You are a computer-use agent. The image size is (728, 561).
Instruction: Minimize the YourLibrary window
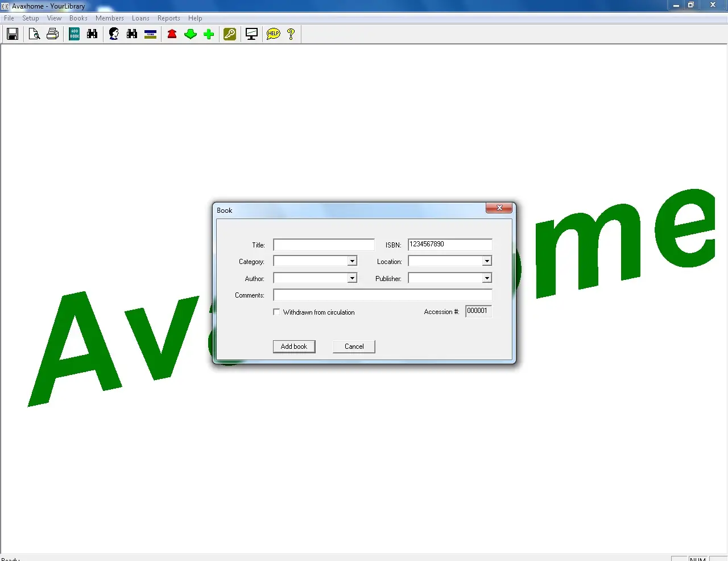676,5
